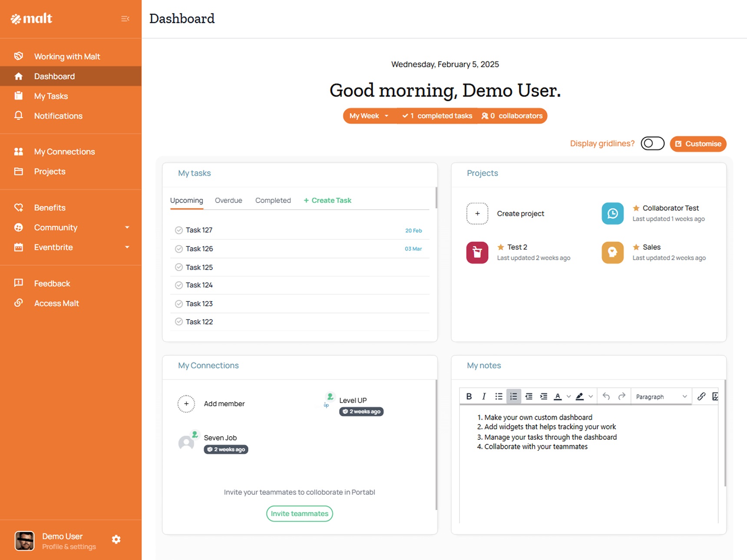The image size is (747, 560).
Task: Collapse the sidebar with the menu icon
Action: 125,19
